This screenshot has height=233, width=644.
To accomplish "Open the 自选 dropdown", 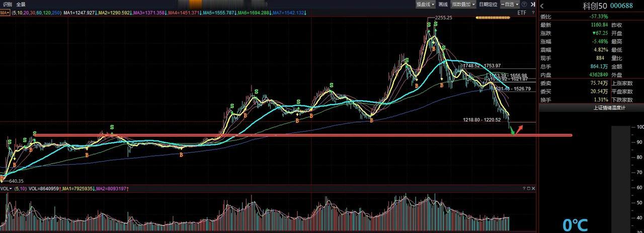I will 510,5.
